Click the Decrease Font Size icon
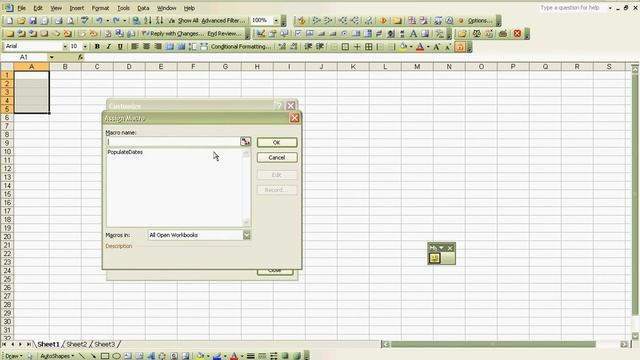640x360 pixels. pyautogui.click(x=448, y=47)
